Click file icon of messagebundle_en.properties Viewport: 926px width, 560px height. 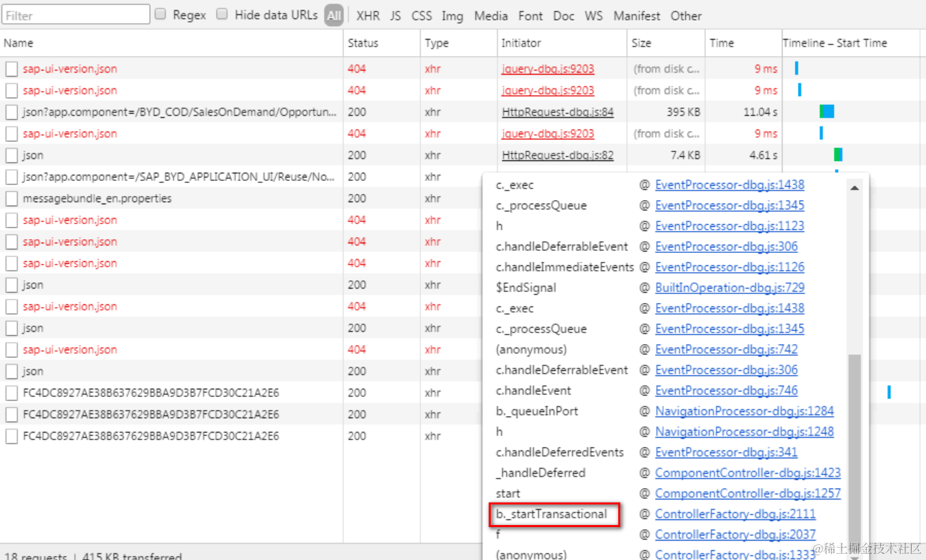[12, 198]
